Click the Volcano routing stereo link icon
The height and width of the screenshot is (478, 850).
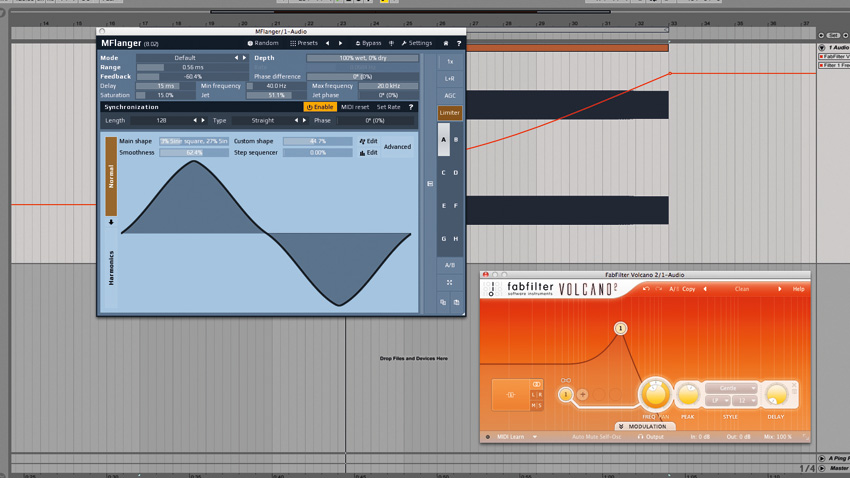[x=537, y=384]
